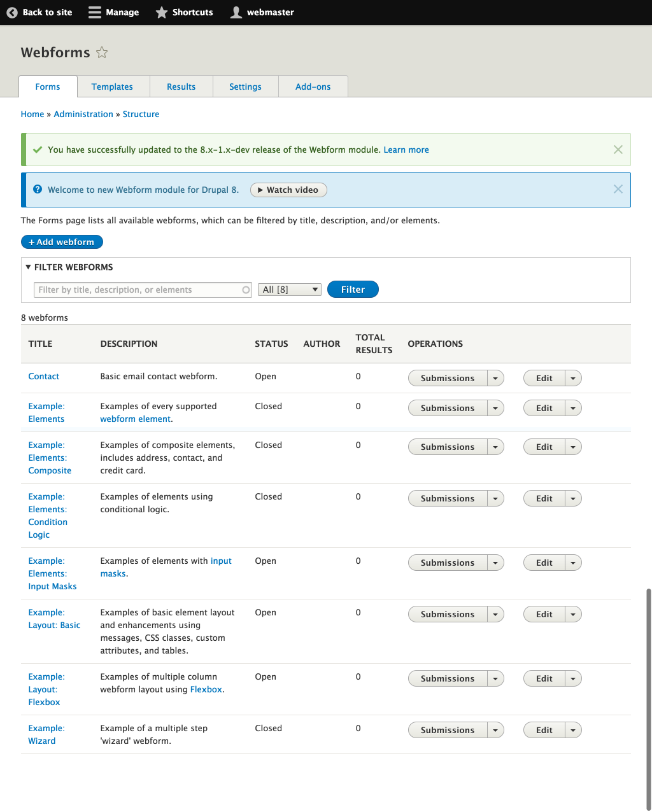The width and height of the screenshot is (652, 812).
Task: Expand Submissions arrow for Flexbox row
Action: click(x=495, y=678)
